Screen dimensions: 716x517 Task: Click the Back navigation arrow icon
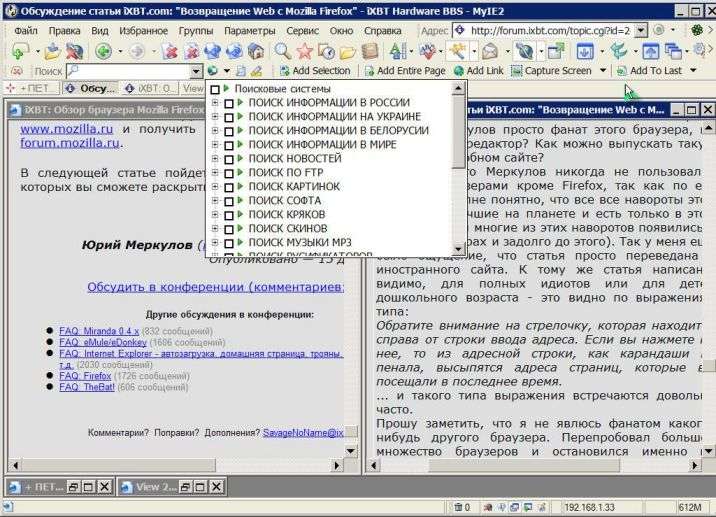(103, 51)
